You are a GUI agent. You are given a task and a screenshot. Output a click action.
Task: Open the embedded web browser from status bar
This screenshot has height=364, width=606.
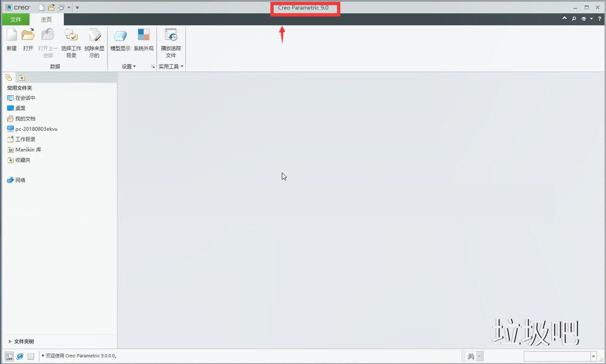point(20,356)
